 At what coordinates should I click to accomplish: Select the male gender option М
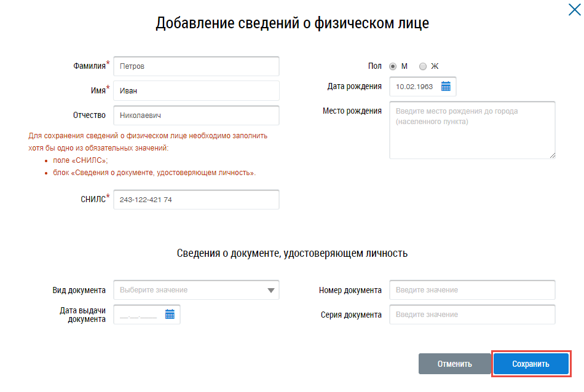(x=393, y=66)
